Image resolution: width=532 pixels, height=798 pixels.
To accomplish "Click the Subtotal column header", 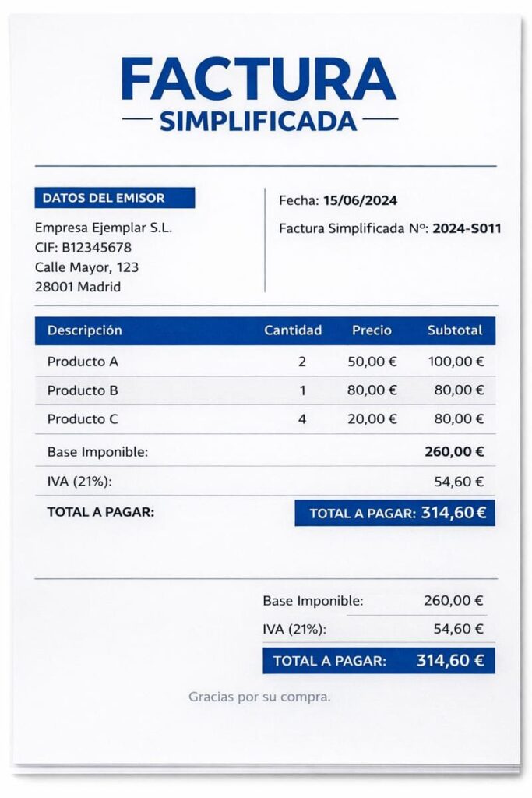I will pos(455,330).
